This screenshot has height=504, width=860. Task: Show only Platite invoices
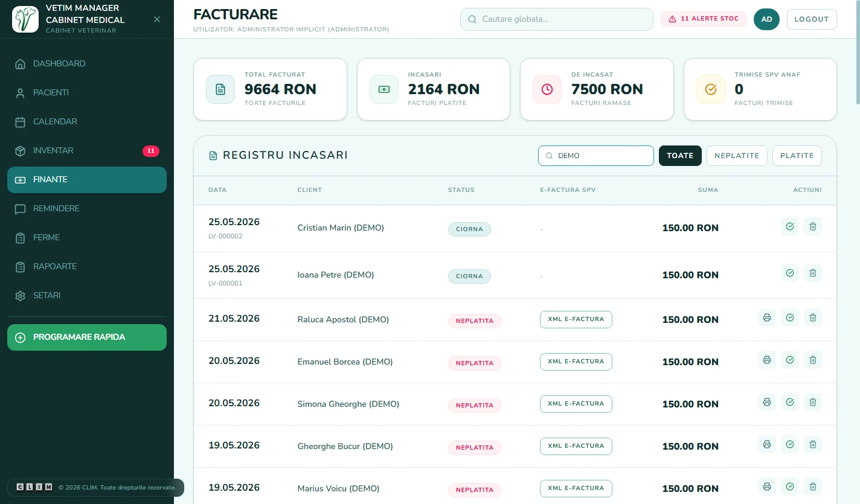(797, 156)
